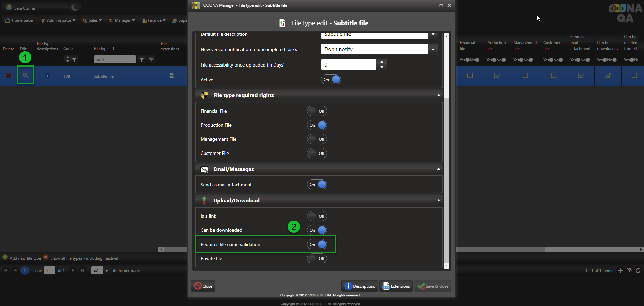Click the magnifier Edit icon in Subtitle file row
Screen dimensions: 644x306
click(25, 76)
